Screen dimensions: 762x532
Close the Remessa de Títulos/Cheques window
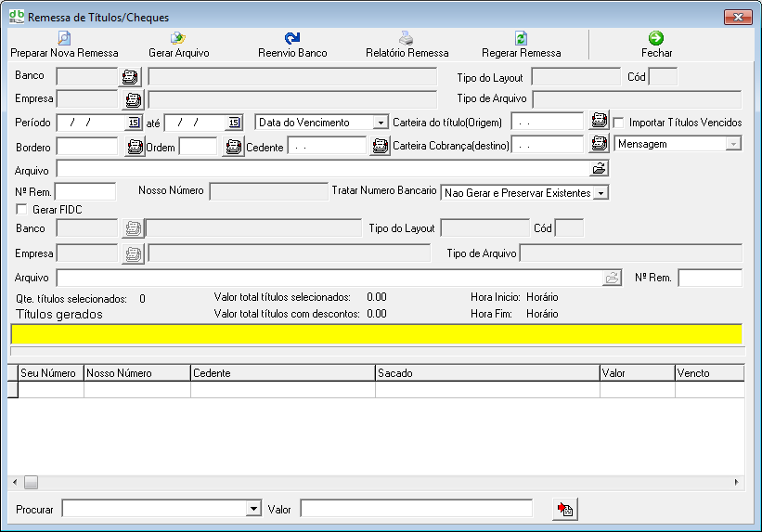coord(738,17)
